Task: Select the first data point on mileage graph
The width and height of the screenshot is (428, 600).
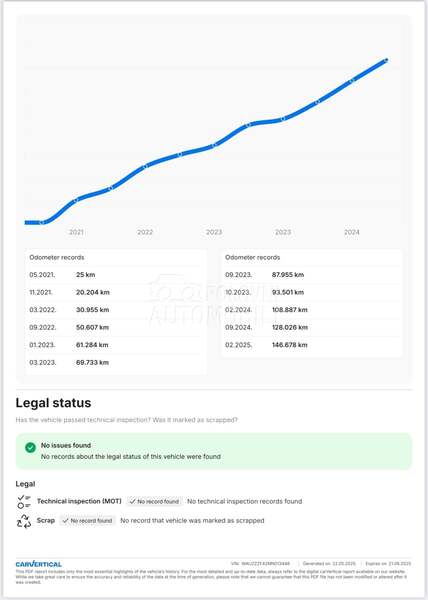Action: coord(42,222)
